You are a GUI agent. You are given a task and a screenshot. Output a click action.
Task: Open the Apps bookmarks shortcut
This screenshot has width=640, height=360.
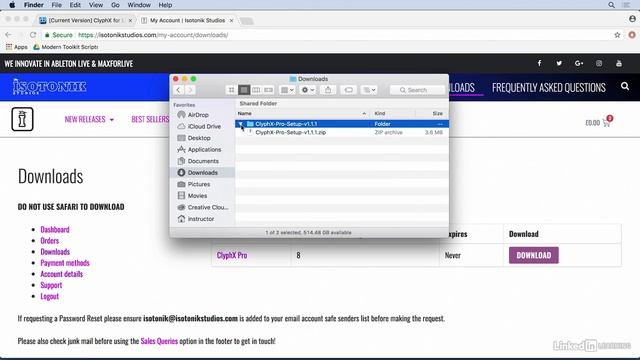pos(16,47)
